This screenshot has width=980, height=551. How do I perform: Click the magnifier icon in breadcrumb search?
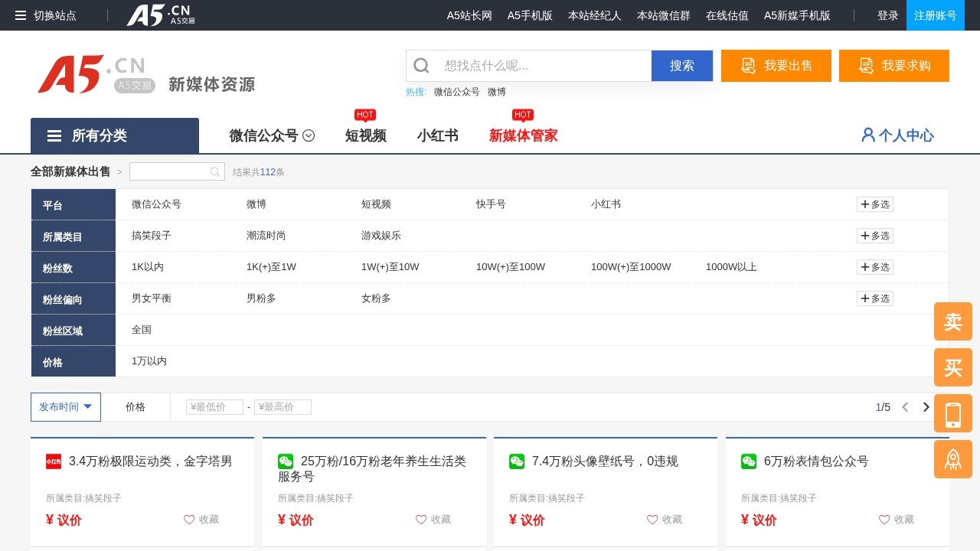215,172
